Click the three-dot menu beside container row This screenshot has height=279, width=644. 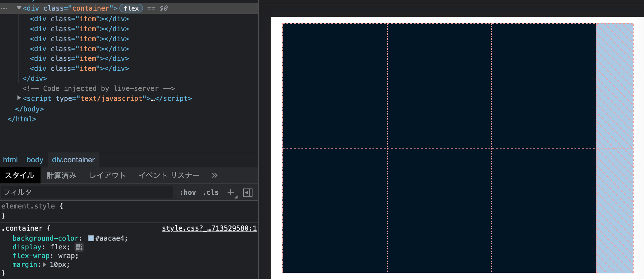point(4,8)
